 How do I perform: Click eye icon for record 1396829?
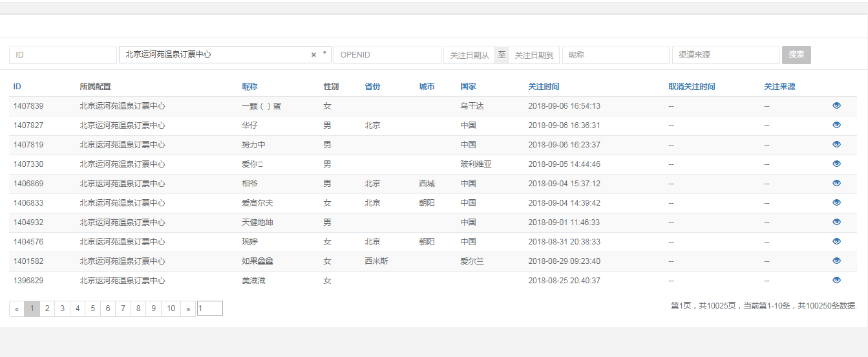click(836, 280)
